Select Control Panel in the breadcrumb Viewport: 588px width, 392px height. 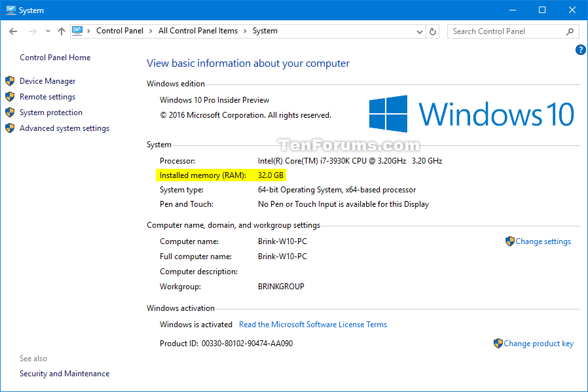[x=120, y=31]
